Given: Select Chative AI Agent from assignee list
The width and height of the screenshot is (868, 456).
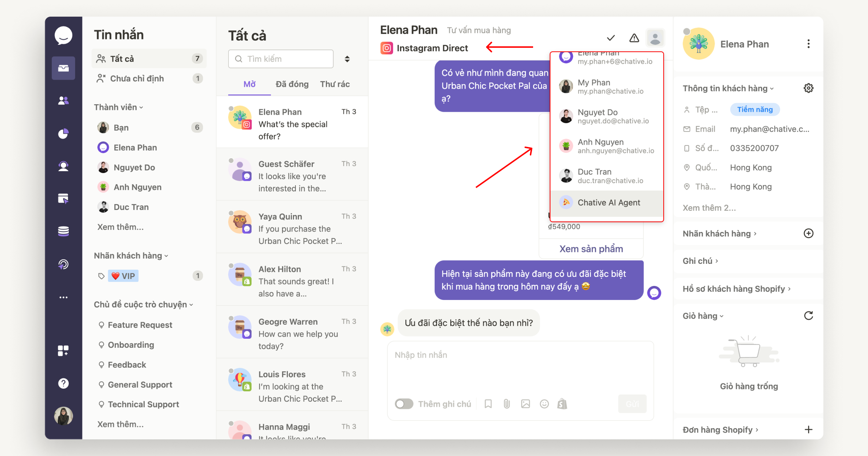Looking at the screenshot, I should [606, 203].
